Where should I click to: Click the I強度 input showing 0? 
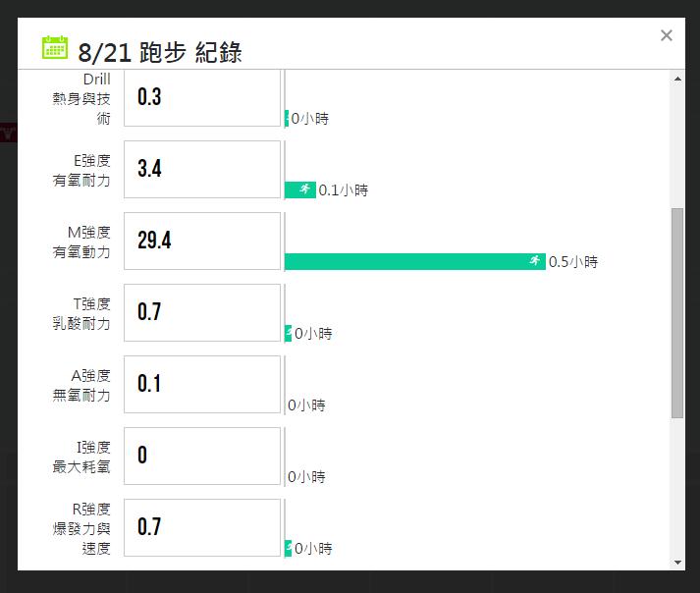pos(202,456)
